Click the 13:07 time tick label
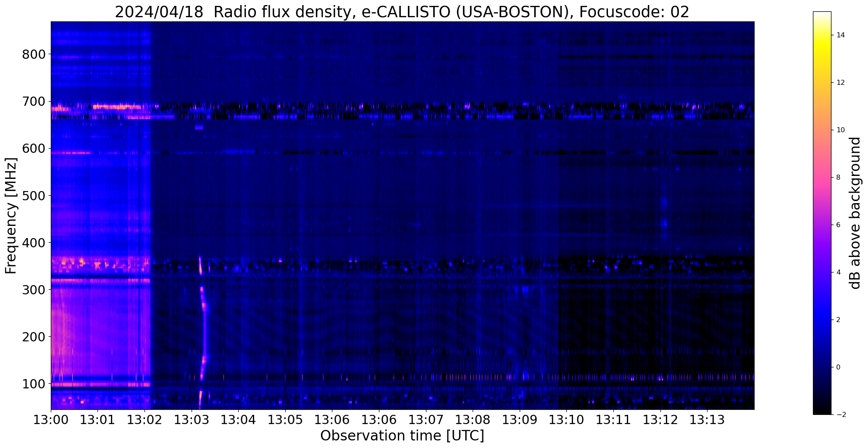Image resolution: width=868 pixels, height=448 pixels. [426, 419]
